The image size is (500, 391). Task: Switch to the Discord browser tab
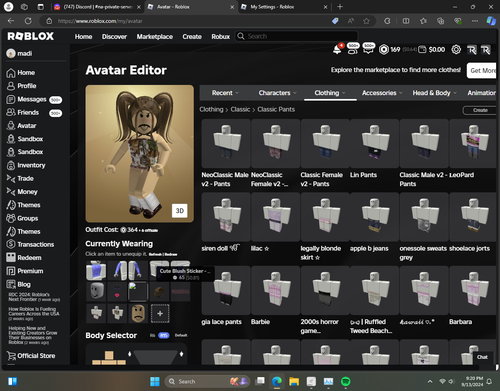97,7
